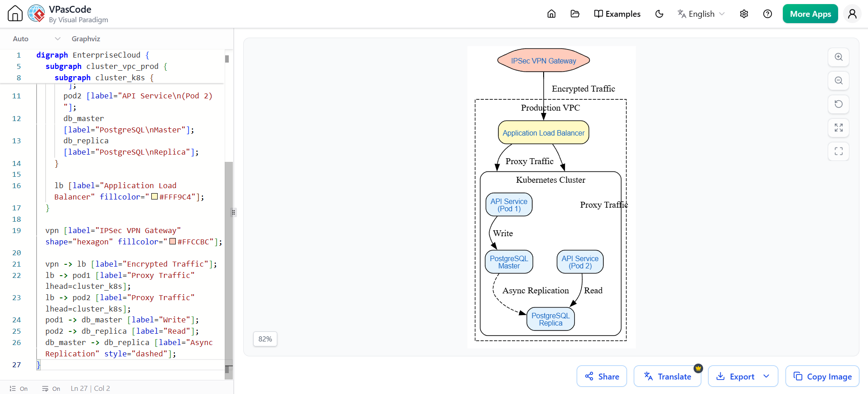This screenshot has height=394, width=868.
Task: Click the Read edge label
Action: point(593,291)
